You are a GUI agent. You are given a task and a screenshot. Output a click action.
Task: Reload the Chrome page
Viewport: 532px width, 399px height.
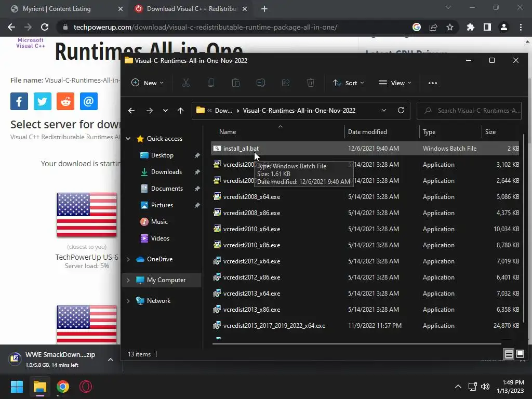pos(45,27)
